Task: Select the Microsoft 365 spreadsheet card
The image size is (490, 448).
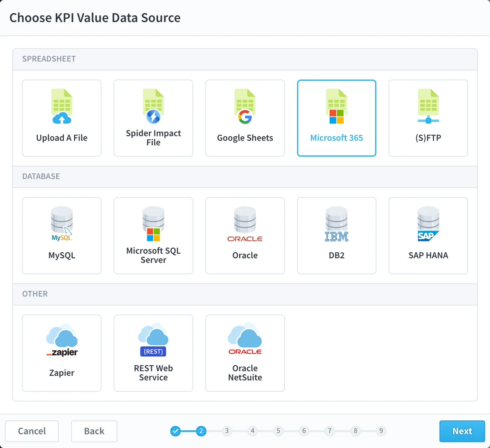Action: coord(336,118)
